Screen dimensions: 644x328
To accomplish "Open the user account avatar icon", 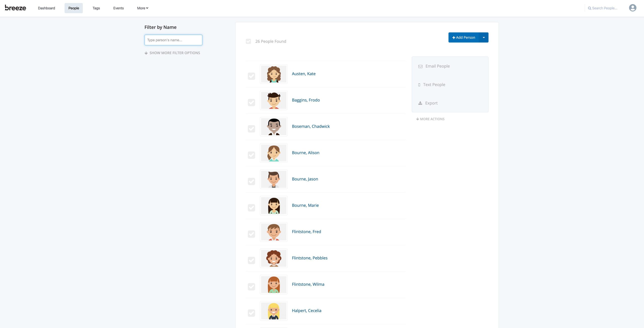I will (632, 8).
